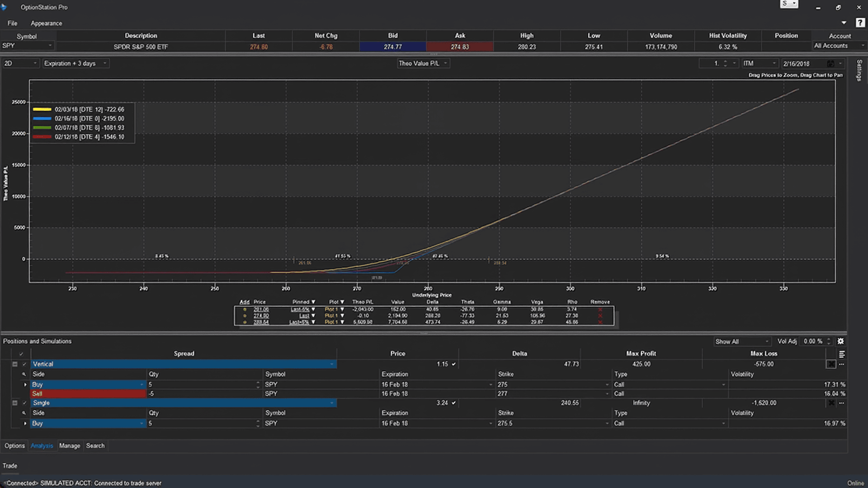Remove the 261.06 price slice with red X
Image resolution: width=868 pixels, height=488 pixels.
point(600,310)
